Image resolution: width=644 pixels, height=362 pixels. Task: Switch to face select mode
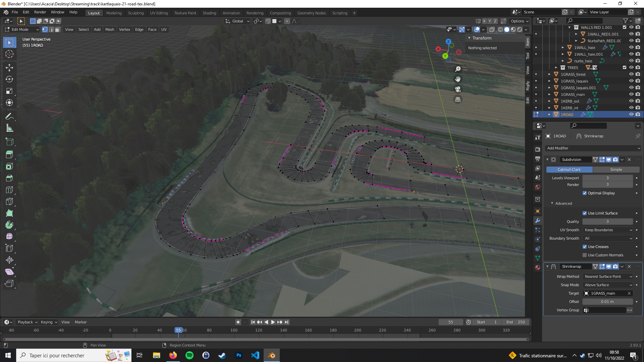point(58,29)
